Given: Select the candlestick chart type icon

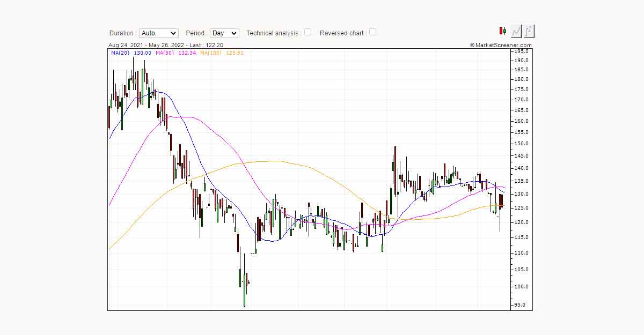Looking at the screenshot, I should pyautogui.click(x=503, y=31).
